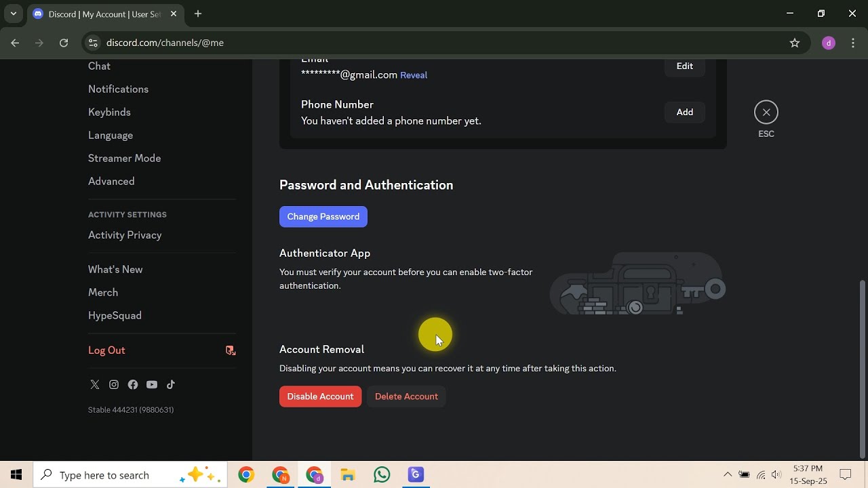Screen dimensions: 868x488
Task: Open the Language settings section
Action: pos(111,136)
